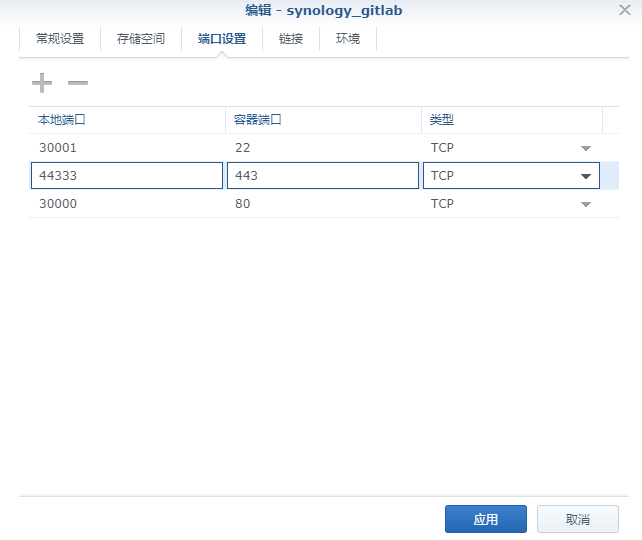
Task: Open the 链接 tab
Action: [x=291, y=39]
